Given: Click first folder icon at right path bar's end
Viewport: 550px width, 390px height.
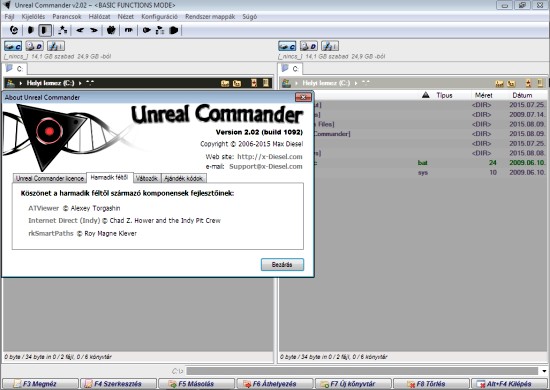Looking at the screenshot, I should tap(499, 83).
